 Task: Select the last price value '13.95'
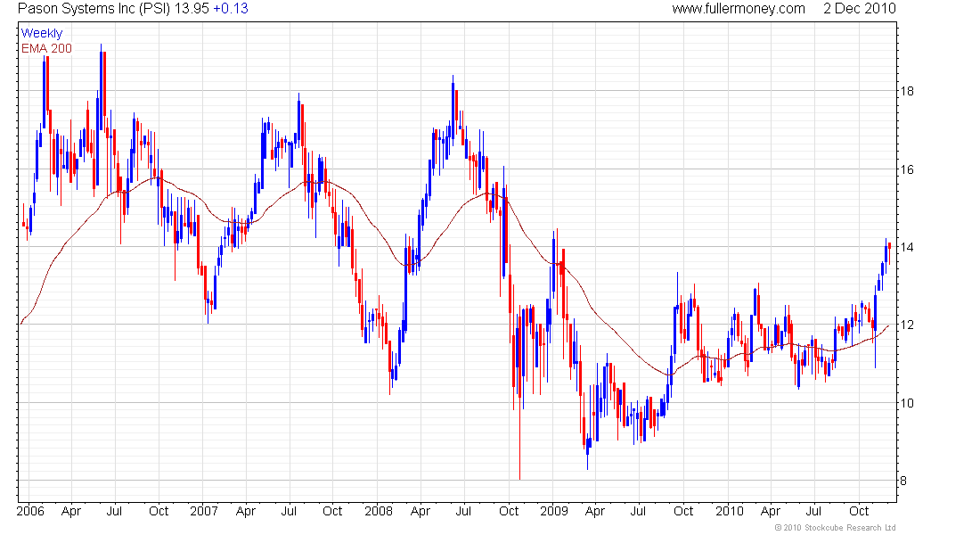pyautogui.click(x=192, y=9)
